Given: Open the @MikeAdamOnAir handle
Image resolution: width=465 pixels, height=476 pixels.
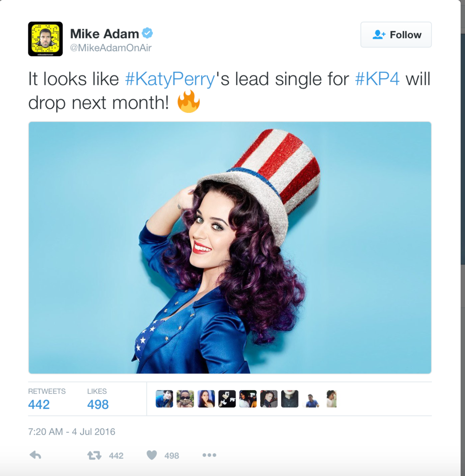Looking at the screenshot, I should tap(111, 48).
